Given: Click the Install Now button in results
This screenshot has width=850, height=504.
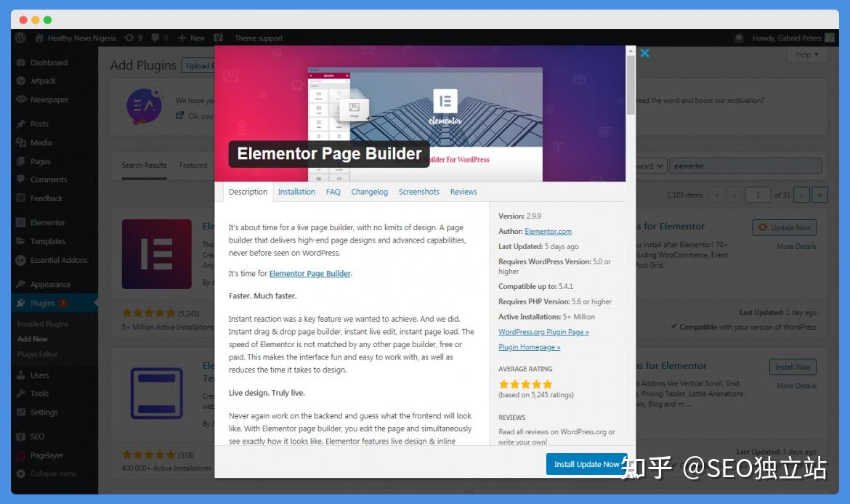Looking at the screenshot, I should [793, 367].
